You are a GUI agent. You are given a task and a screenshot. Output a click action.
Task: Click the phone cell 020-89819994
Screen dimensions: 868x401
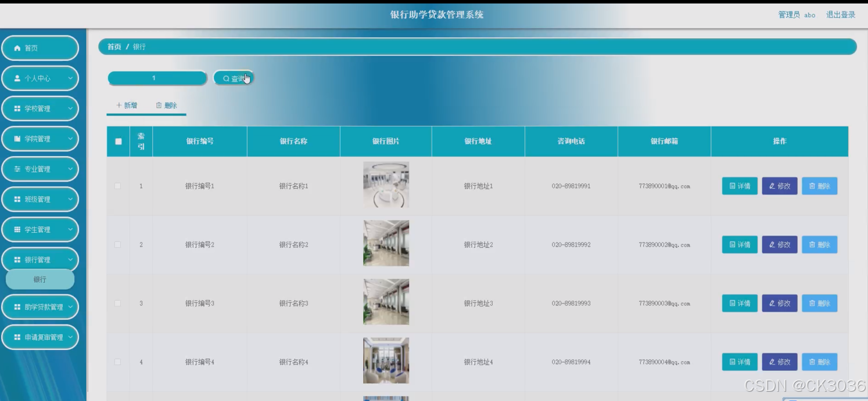coord(571,362)
